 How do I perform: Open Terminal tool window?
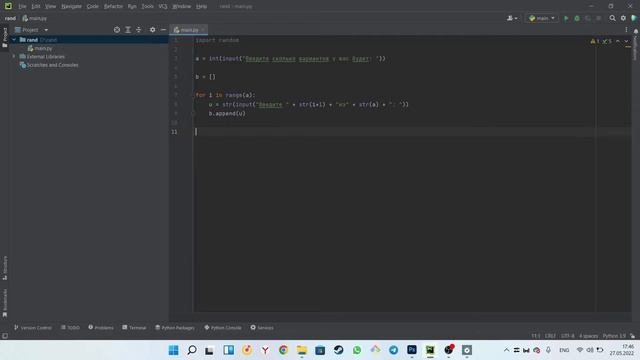(134, 328)
